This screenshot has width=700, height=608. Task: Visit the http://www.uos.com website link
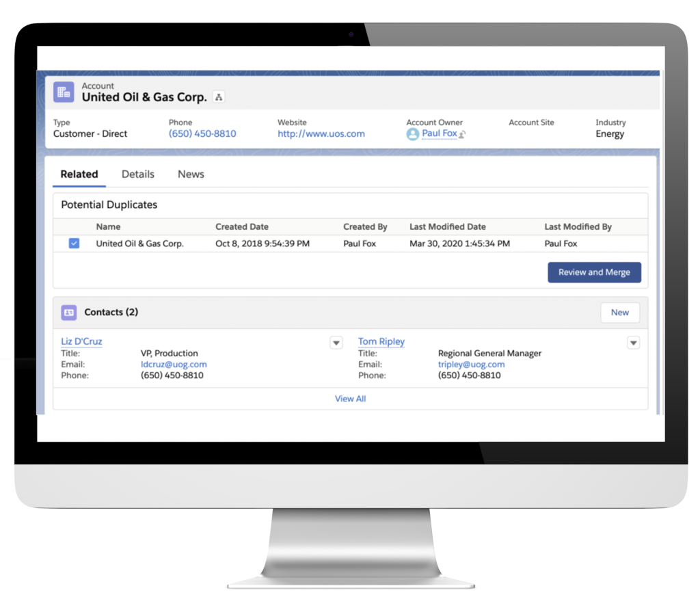(x=321, y=134)
